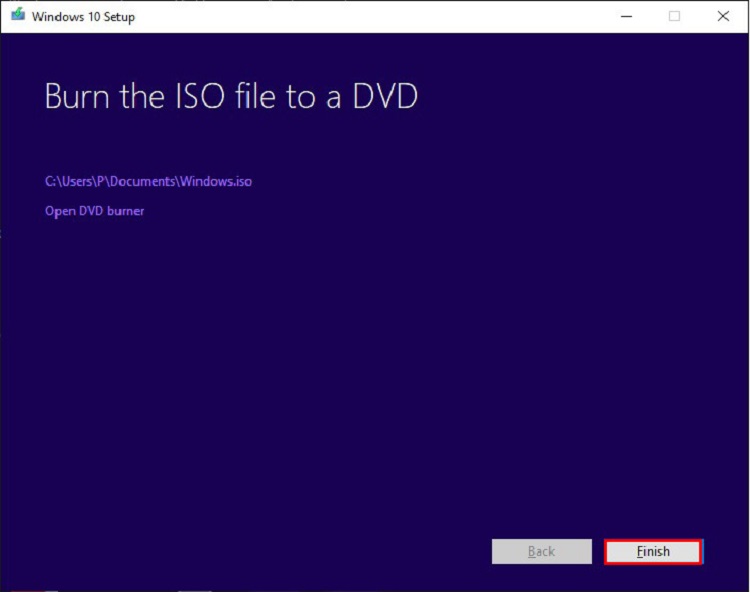Close the Windows 10 Setup window

click(x=723, y=16)
